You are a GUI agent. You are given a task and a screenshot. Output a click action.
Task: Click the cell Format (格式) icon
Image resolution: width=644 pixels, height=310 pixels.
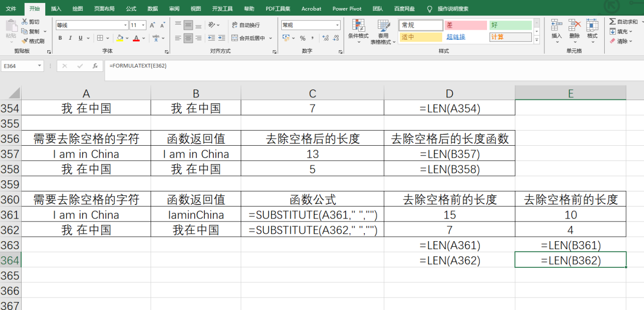(592, 25)
